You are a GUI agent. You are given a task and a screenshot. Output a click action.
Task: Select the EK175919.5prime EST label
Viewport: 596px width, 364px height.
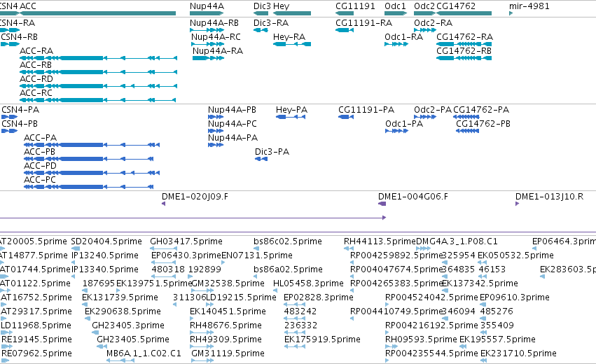(322, 339)
